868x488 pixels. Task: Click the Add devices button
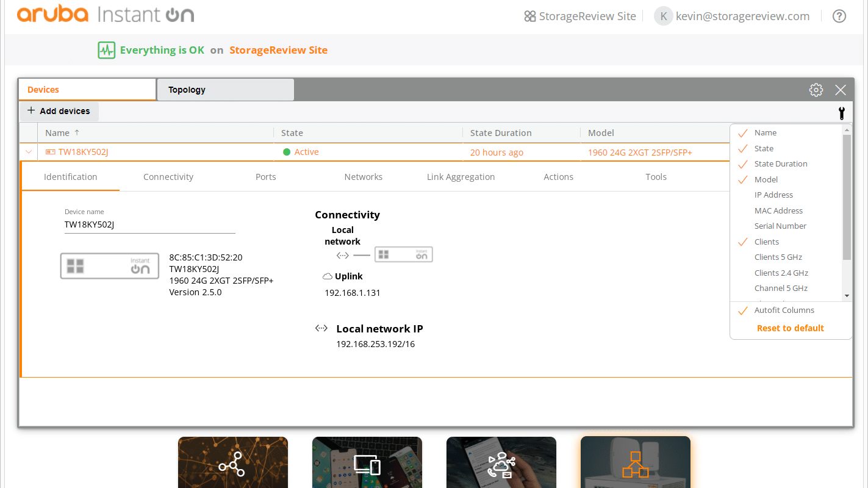pos(59,111)
